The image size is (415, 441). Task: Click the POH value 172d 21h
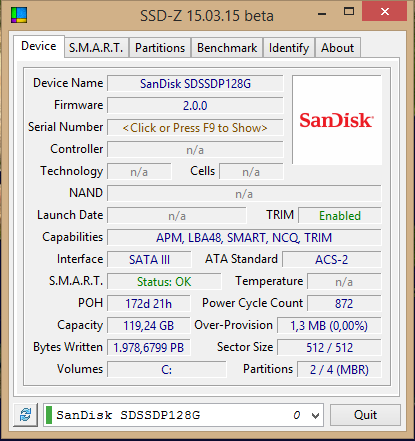[149, 304]
